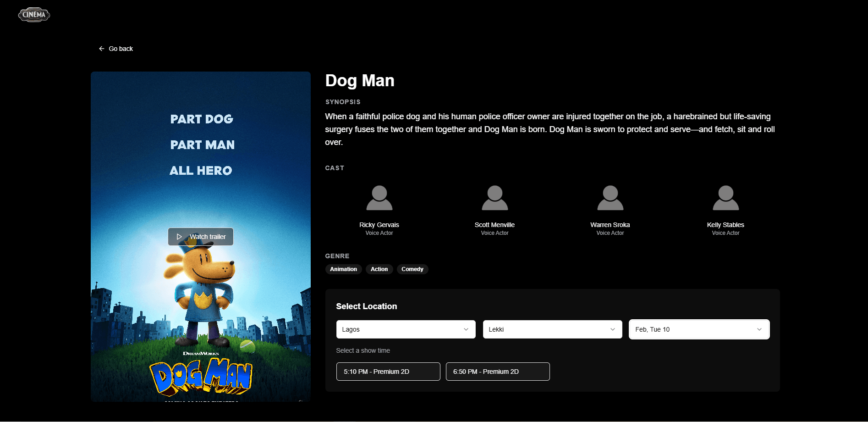Open the Lagos city dropdown
This screenshot has height=422, width=868.
point(405,329)
